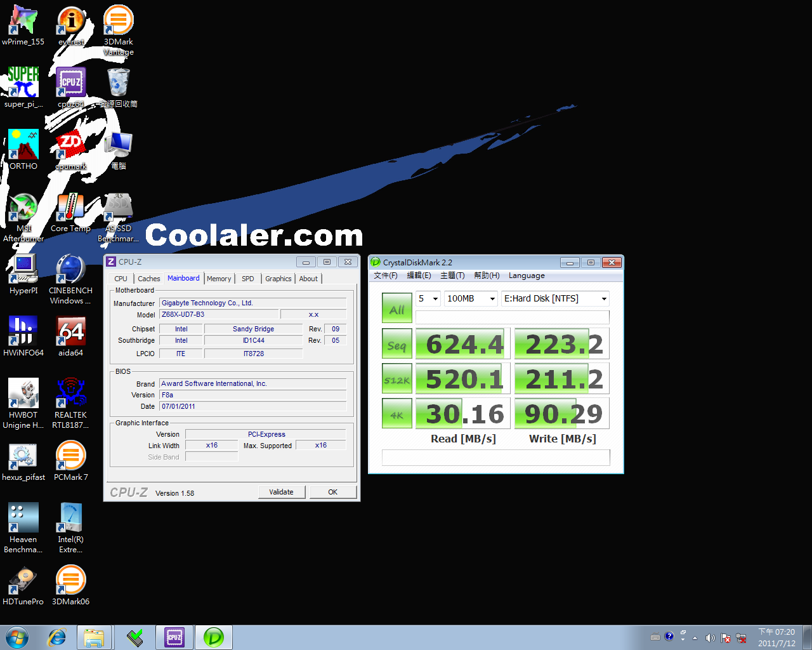Select the ORTHOS desktop icon
This screenshot has width=812, height=650.
click(x=23, y=150)
